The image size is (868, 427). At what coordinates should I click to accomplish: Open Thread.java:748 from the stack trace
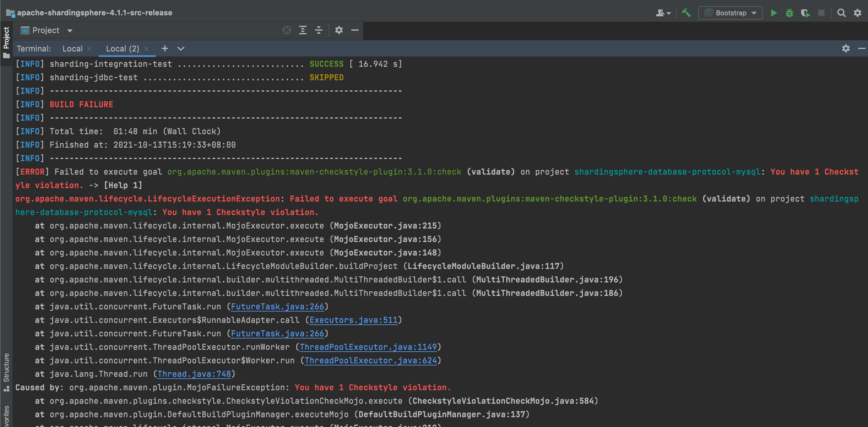194,374
